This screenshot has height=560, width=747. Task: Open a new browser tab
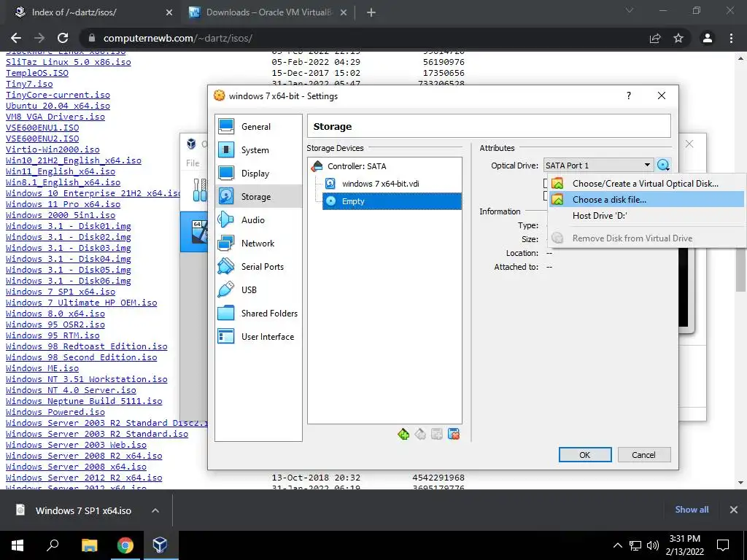[371, 13]
